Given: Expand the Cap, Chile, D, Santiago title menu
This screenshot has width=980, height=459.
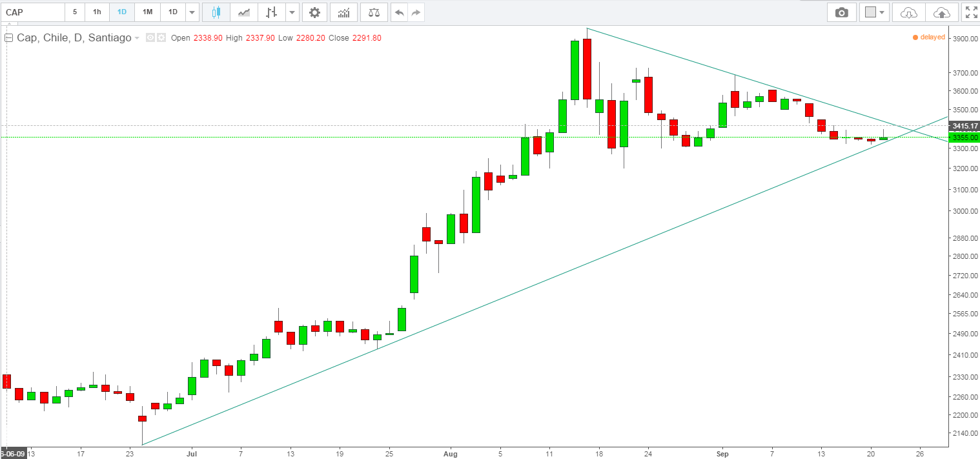Looking at the screenshot, I should [x=136, y=38].
